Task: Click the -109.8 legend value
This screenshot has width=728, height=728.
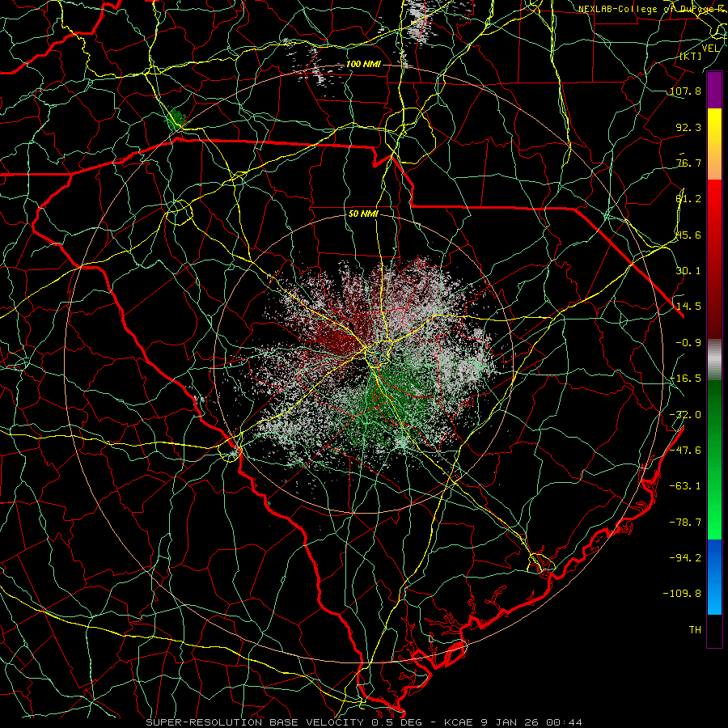Action: tap(682, 594)
